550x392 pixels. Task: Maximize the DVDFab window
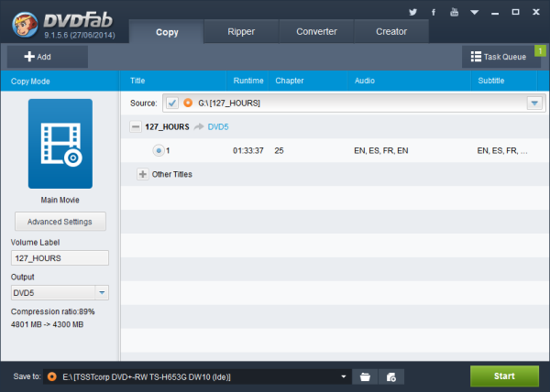tap(515, 12)
